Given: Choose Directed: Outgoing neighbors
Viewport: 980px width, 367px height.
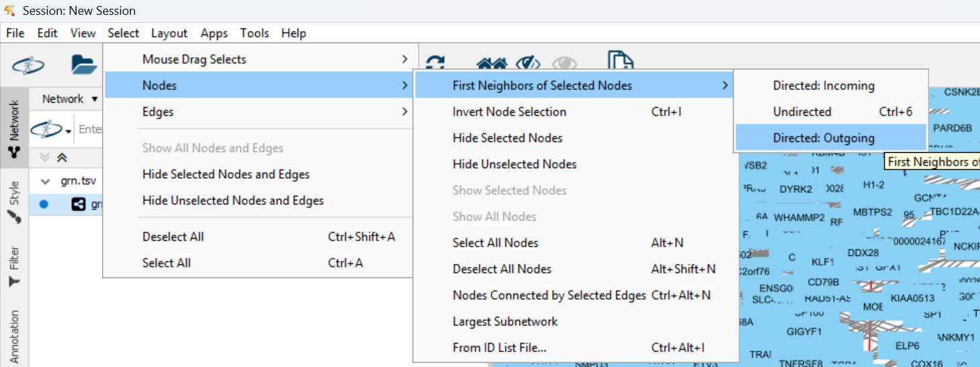Looking at the screenshot, I should (831, 138).
